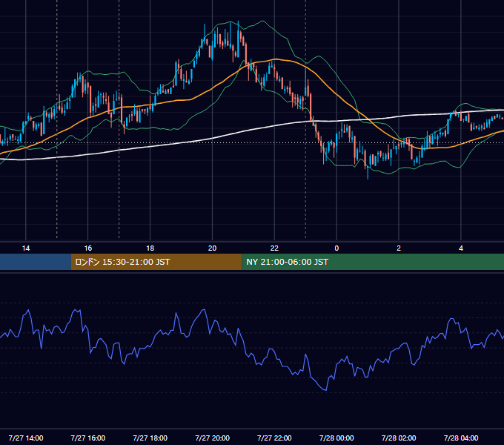
Task: Click the 7/28 04:00 date label
Action: point(461,438)
